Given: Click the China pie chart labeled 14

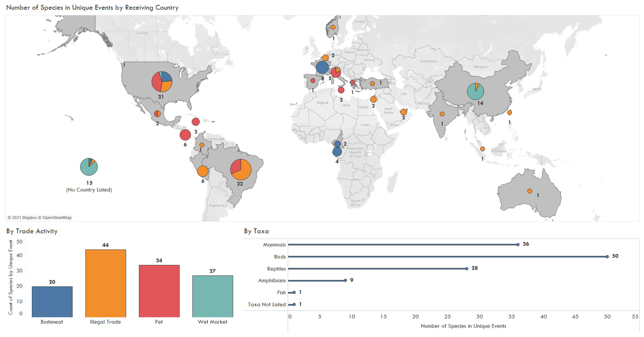Looking at the screenshot, I should tap(475, 91).
